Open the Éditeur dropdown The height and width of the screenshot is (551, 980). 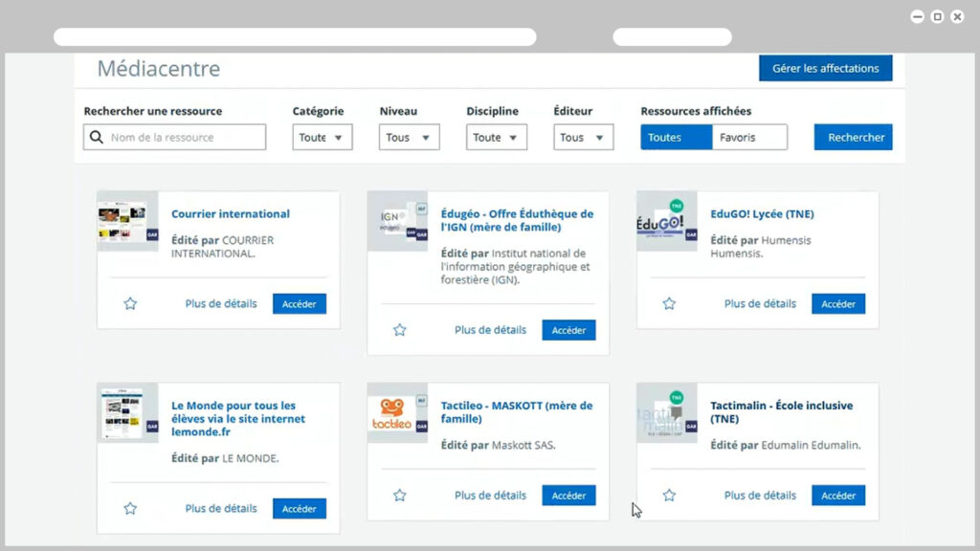[x=583, y=138]
